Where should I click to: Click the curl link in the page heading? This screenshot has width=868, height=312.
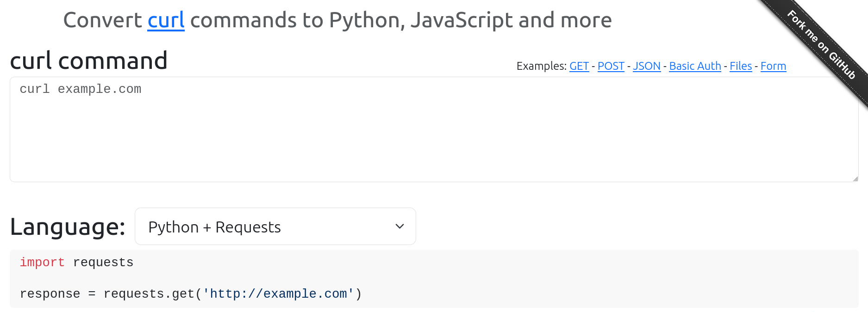click(x=166, y=20)
